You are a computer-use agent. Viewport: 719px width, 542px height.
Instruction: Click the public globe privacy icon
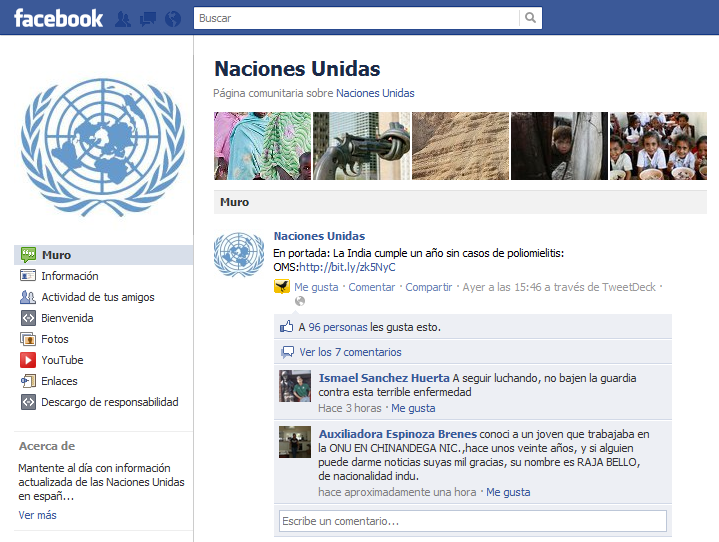tap(300, 301)
